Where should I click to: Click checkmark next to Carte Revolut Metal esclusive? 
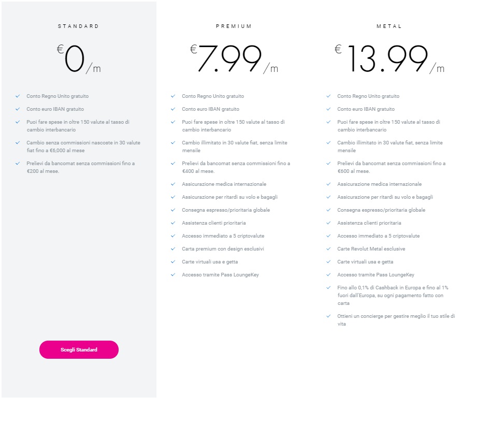coord(328,249)
